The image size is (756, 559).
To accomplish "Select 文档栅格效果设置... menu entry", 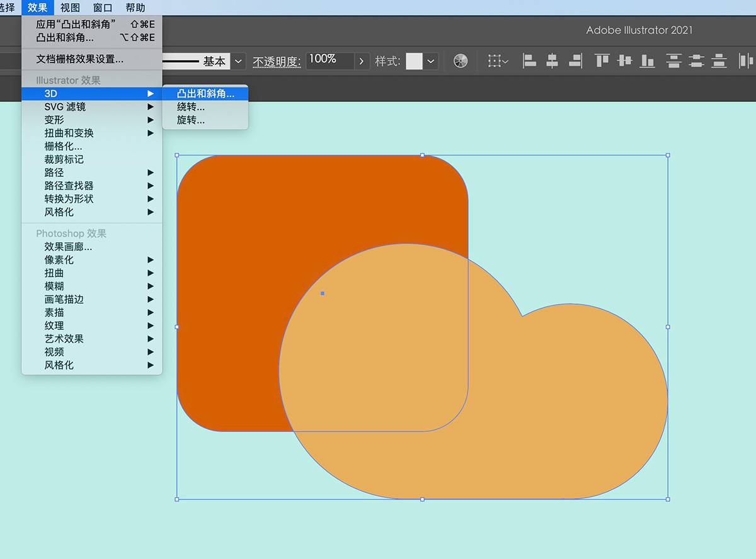I will (x=92, y=59).
